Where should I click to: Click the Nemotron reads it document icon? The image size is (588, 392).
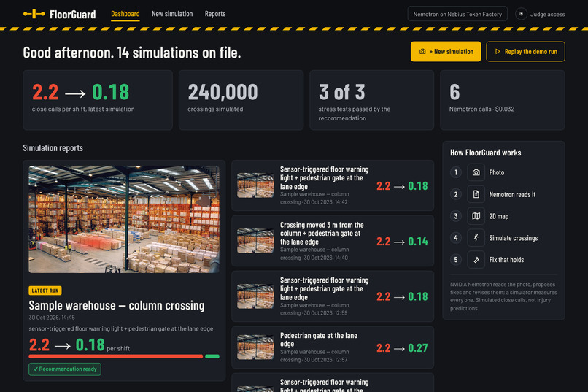tap(476, 194)
